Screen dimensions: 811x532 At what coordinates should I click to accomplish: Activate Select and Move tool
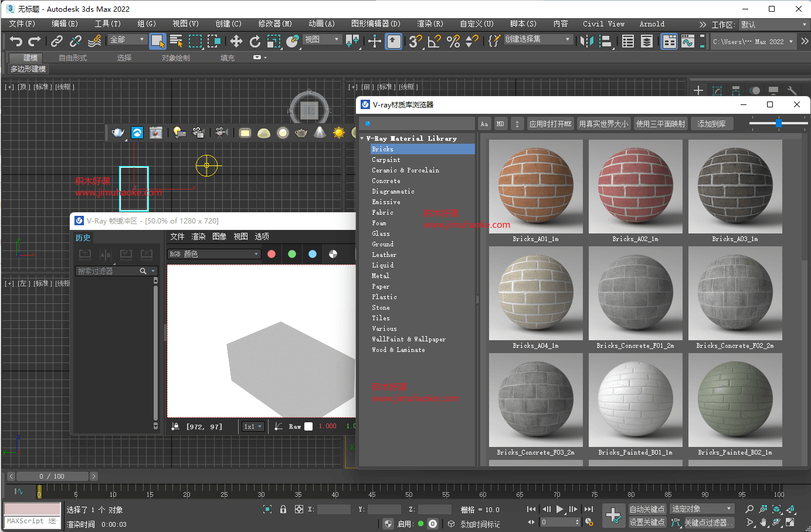(236, 41)
